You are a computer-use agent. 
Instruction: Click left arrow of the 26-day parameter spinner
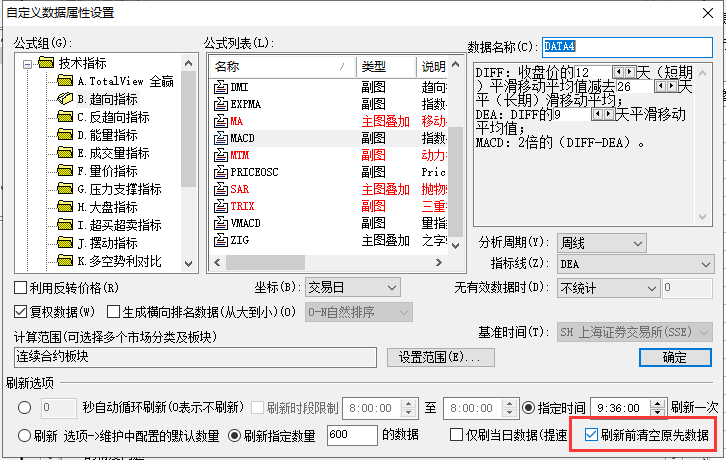click(x=660, y=86)
